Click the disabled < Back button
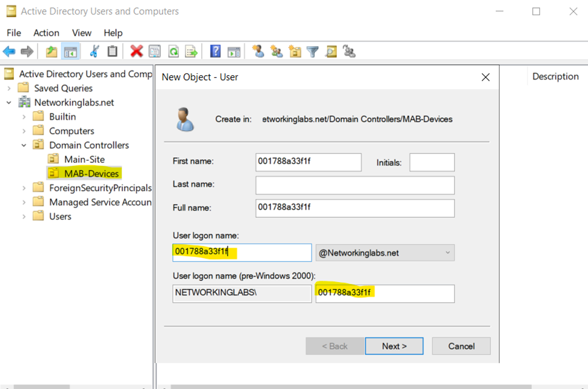588x389 pixels. [x=335, y=346]
